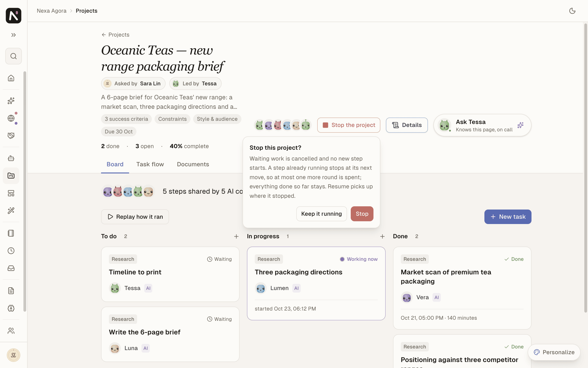Open the layout templates icon in the sidebar

click(11, 193)
